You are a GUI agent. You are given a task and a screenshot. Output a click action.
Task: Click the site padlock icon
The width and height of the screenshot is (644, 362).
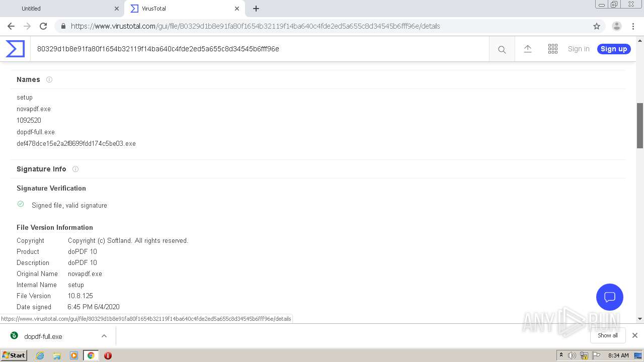[63, 26]
